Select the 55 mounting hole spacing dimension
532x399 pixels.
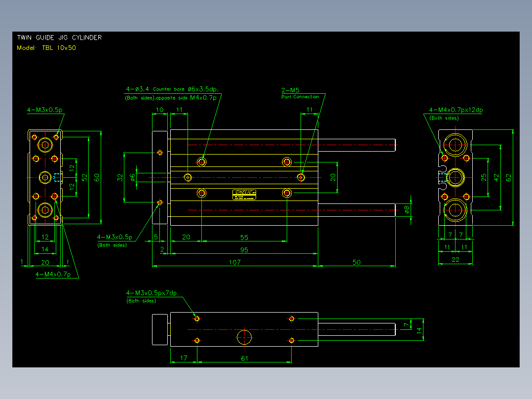[244, 238]
